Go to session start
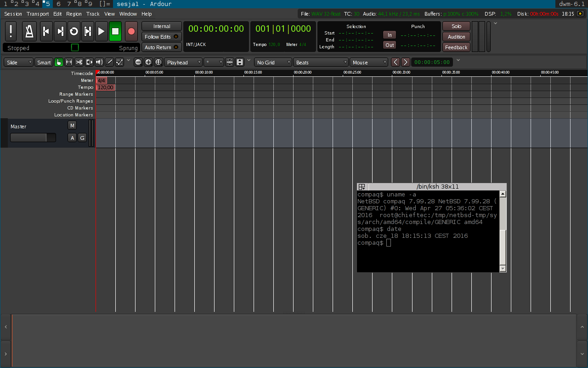 (x=46, y=31)
